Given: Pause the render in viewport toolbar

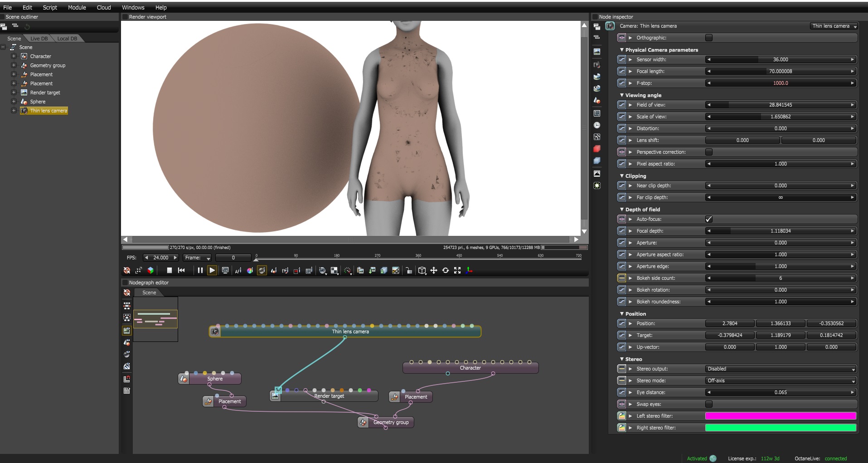Looking at the screenshot, I should [x=200, y=270].
